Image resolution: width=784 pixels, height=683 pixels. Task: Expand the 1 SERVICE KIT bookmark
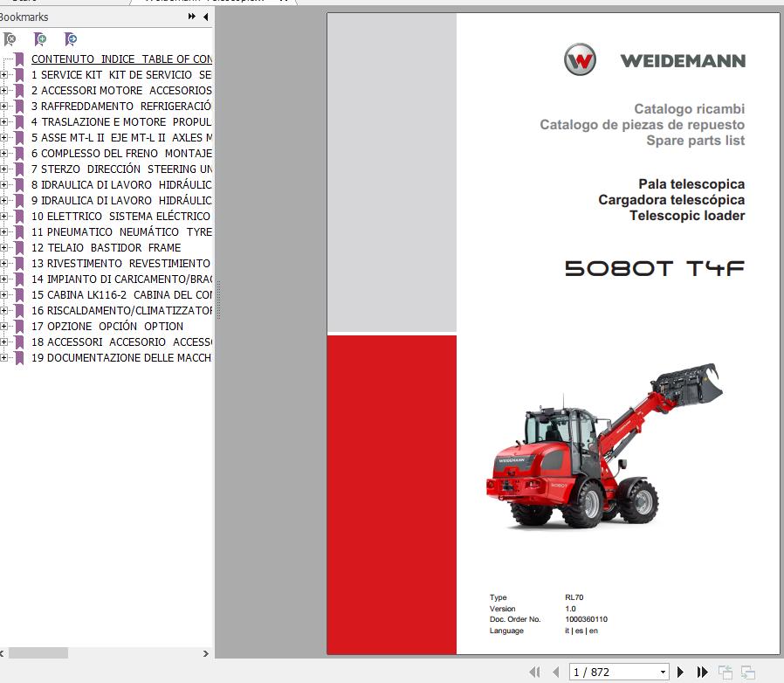coord(4,74)
